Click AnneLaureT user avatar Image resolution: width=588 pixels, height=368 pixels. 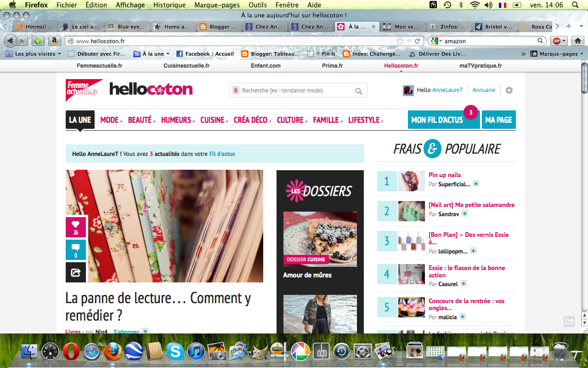[408, 90]
